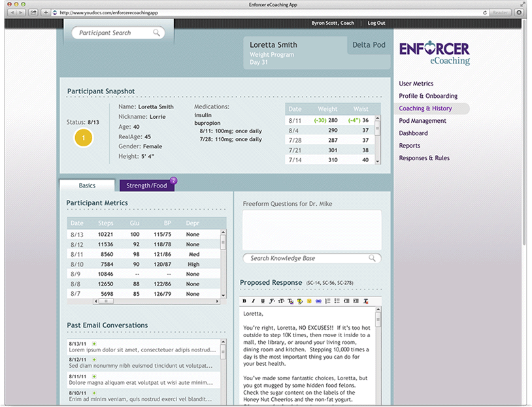This screenshot has width=532, height=407.
Task: Click the Participant Search magnifier icon
Action: 157,33
